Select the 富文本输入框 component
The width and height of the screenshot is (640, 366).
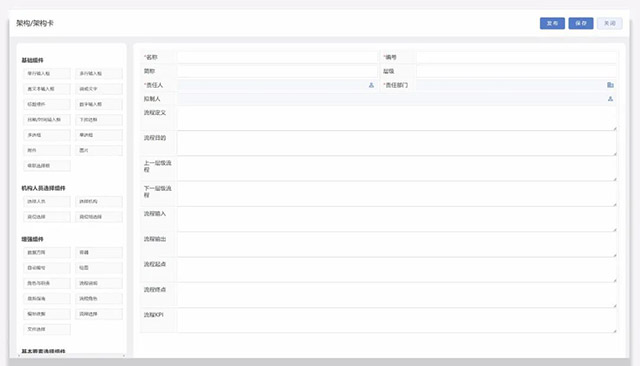click(47, 89)
